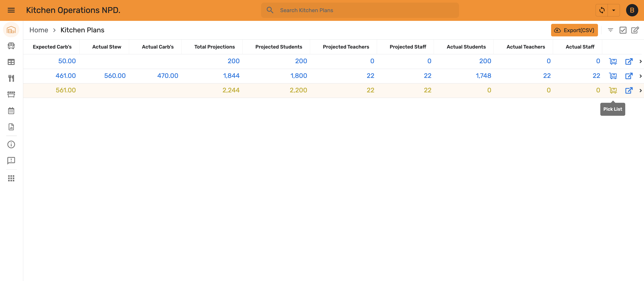Select the 2,244 Total Projections cell
644x281 pixels.
click(x=231, y=90)
